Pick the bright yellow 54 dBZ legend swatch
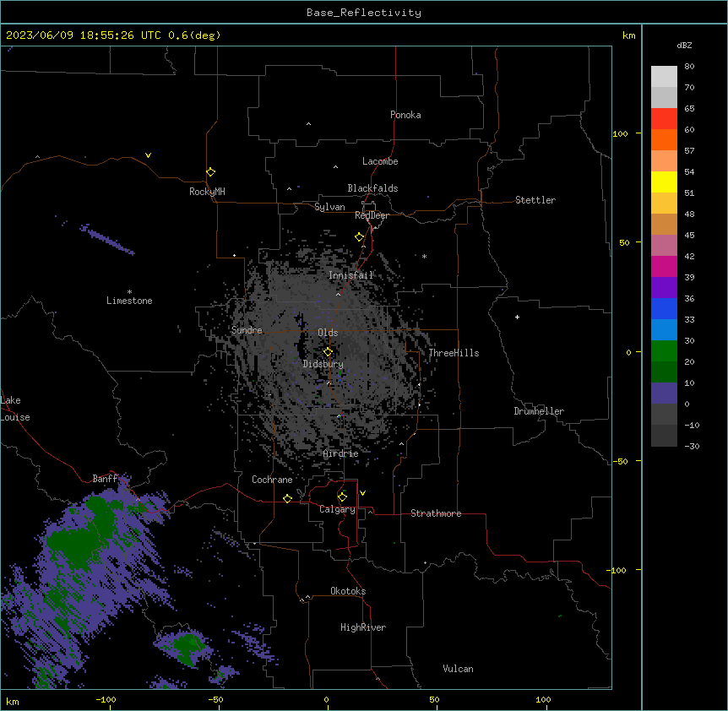The width and height of the screenshot is (728, 711). 664,182
